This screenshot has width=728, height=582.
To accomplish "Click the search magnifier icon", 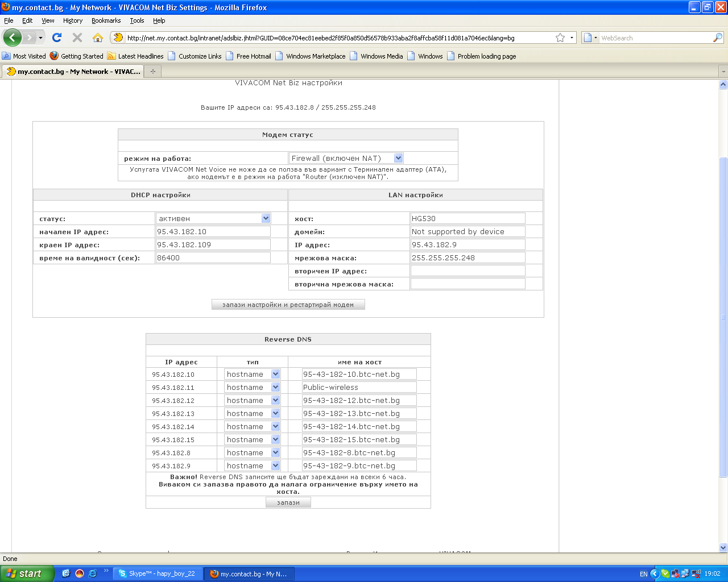I will pyautogui.click(x=718, y=38).
